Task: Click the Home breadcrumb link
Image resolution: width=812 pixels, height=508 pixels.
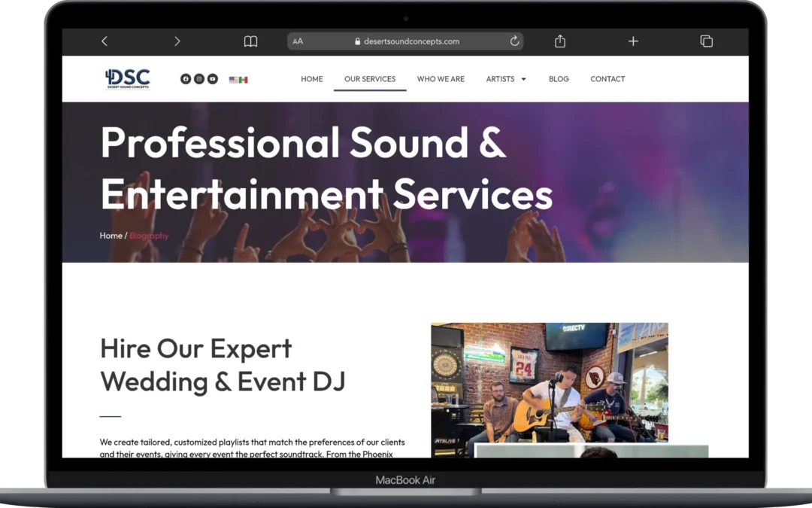Action: coord(111,236)
